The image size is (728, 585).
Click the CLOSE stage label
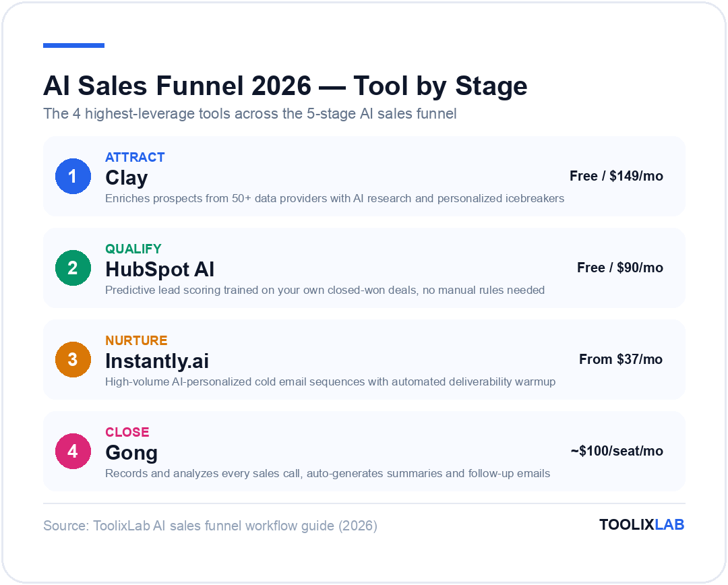click(x=127, y=432)
